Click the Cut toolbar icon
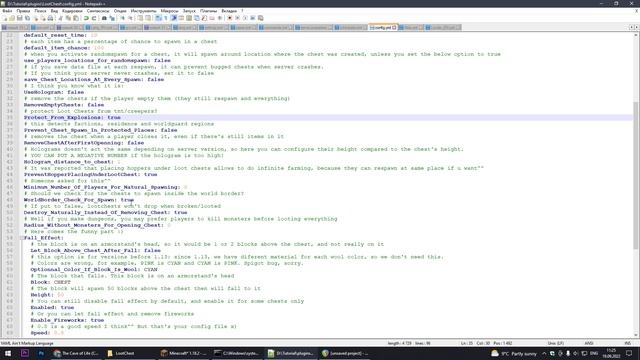The image size is (640, 360). coord(60,18)
